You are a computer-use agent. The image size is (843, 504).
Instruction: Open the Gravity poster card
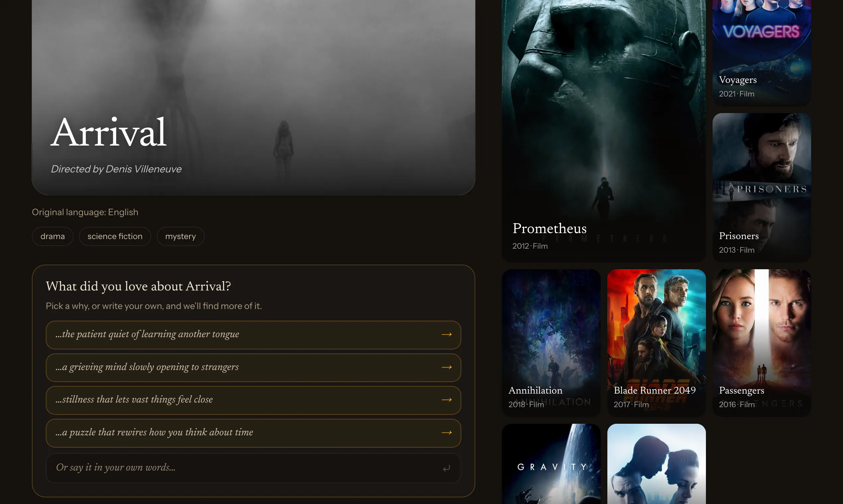551,464
